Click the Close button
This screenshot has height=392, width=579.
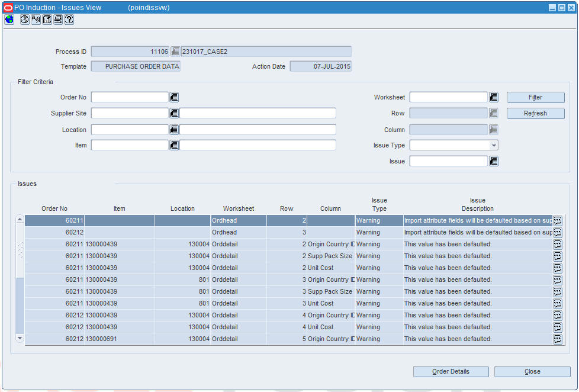[532, 371]
